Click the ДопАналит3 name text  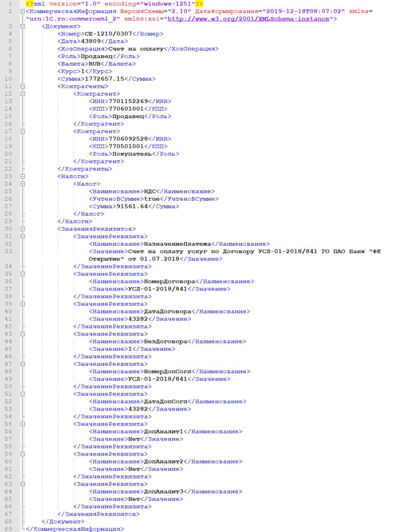point(163,491)
